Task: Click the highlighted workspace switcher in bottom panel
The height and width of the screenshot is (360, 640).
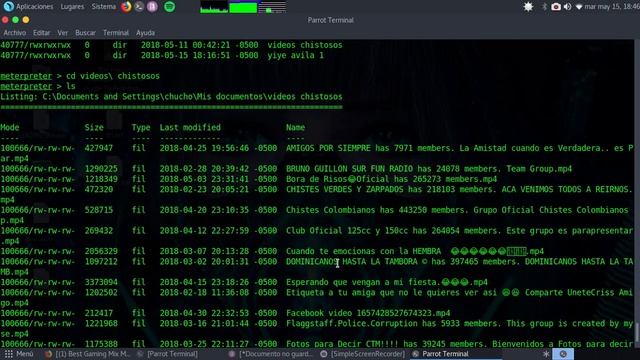Action: 563,354
